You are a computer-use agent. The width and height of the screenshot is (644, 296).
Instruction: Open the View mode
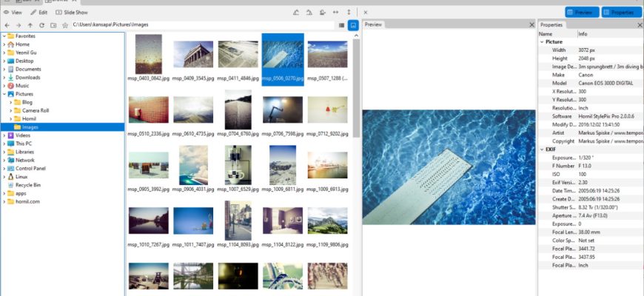pyautogui.click(x=13, y=13)
